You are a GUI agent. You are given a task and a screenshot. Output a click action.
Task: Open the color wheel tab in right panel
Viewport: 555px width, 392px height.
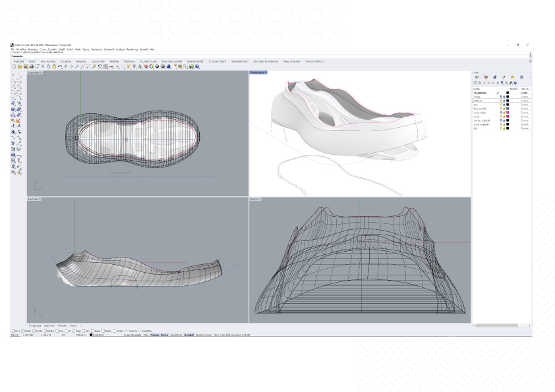pos(477,77)
